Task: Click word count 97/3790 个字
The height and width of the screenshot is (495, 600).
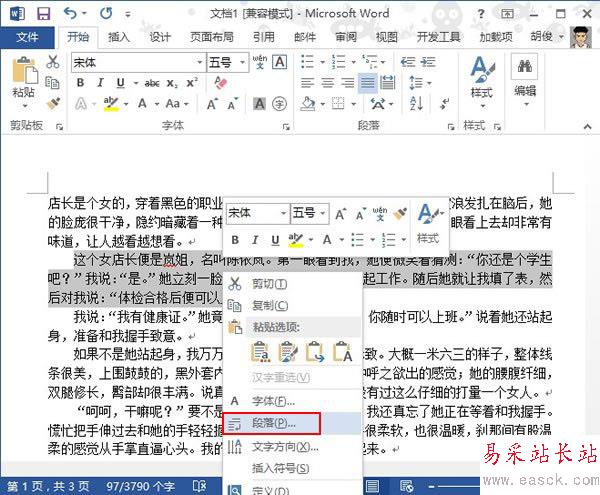Action: (140, 487)
